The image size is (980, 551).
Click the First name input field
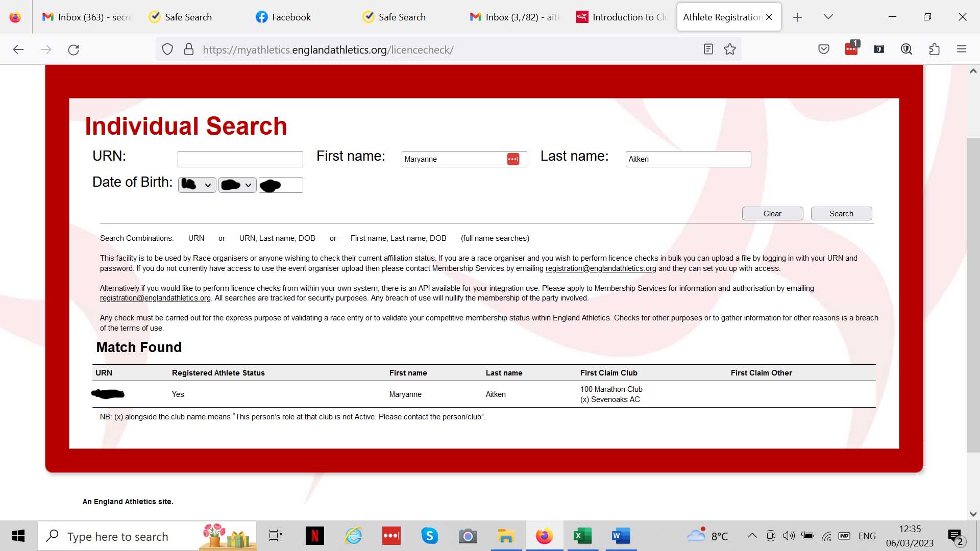[x=464, y=159]
